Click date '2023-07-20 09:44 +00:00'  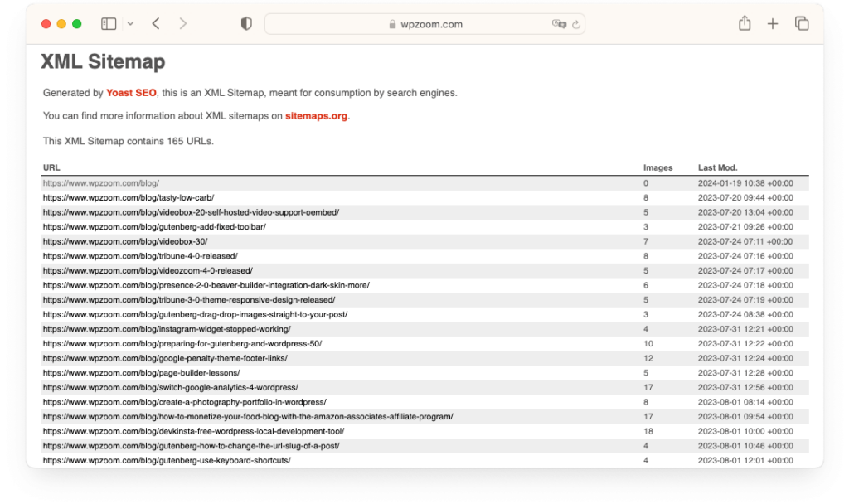click(745, 197)
